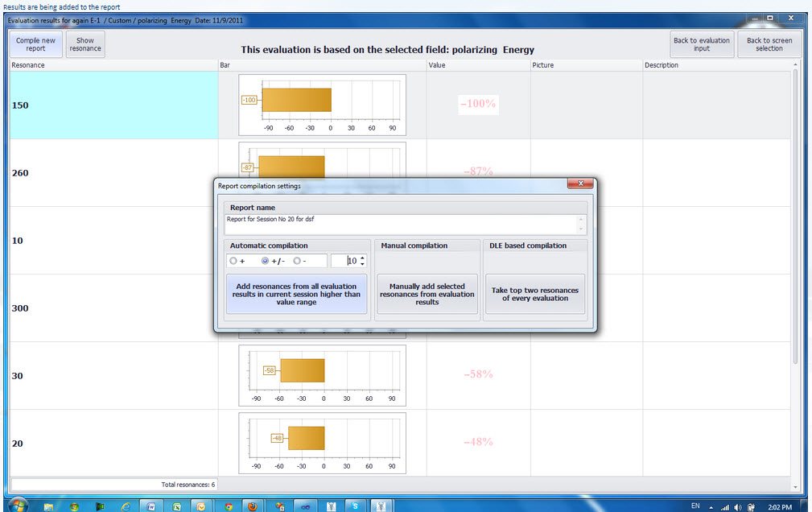Open Skype from the taskbar
This screenshot has height=512, width=812.
356,506
